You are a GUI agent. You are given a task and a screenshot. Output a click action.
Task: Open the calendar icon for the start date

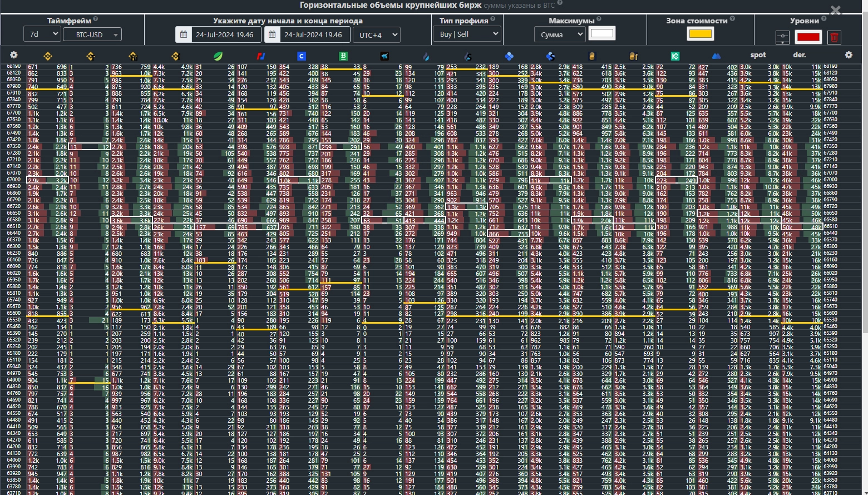(183, 34)
